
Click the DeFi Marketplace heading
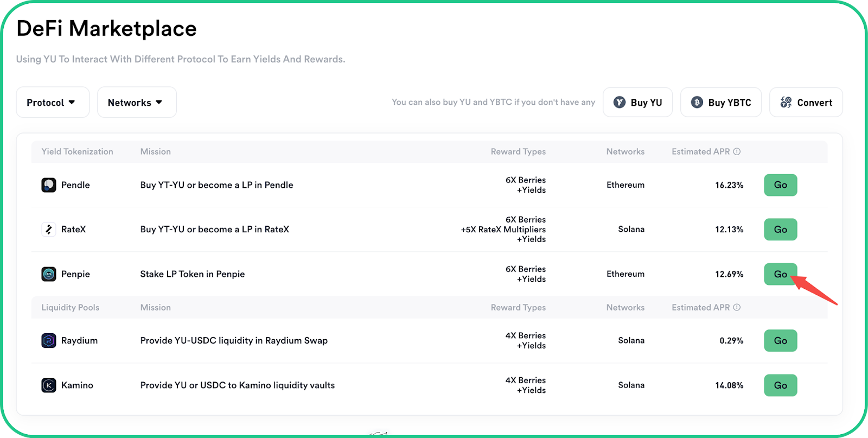coord(106,28)
